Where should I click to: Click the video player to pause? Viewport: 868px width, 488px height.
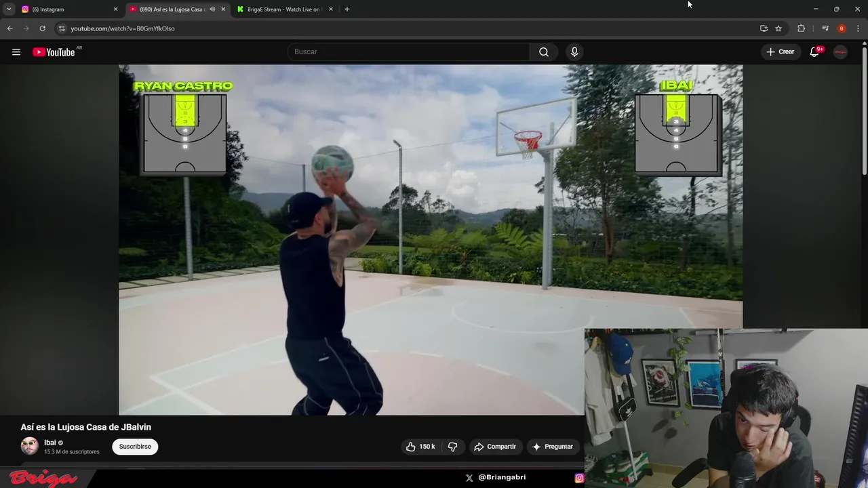point(431,240)
